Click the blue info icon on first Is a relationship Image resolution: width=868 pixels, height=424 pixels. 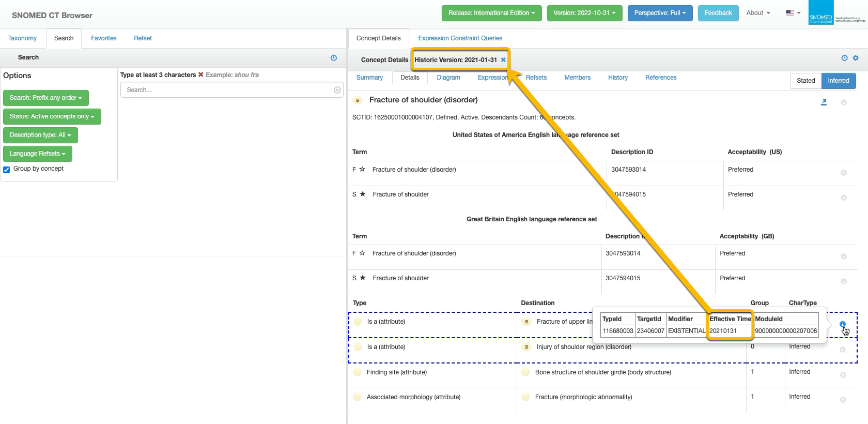(x=843, y=325)
